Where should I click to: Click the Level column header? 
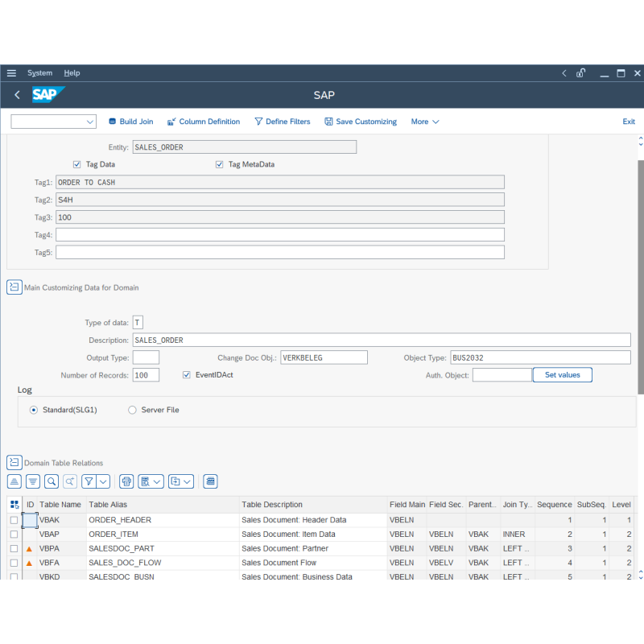tap(621, 505)
